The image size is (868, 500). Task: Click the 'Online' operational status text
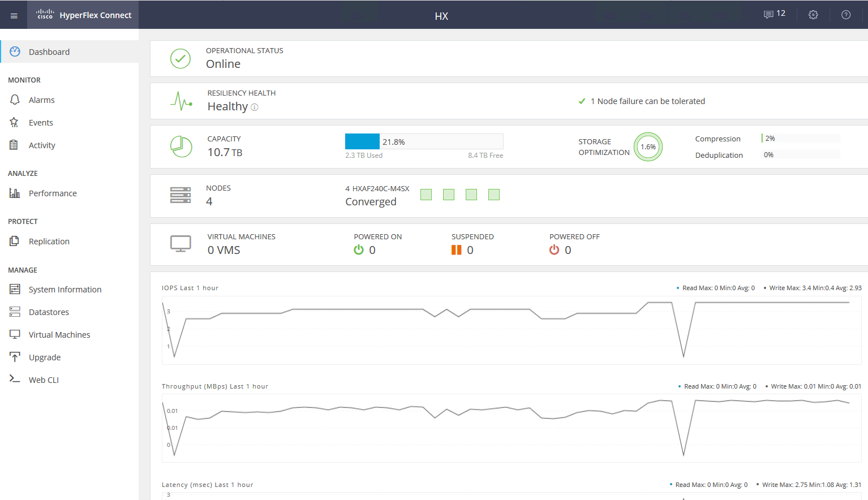223,64
